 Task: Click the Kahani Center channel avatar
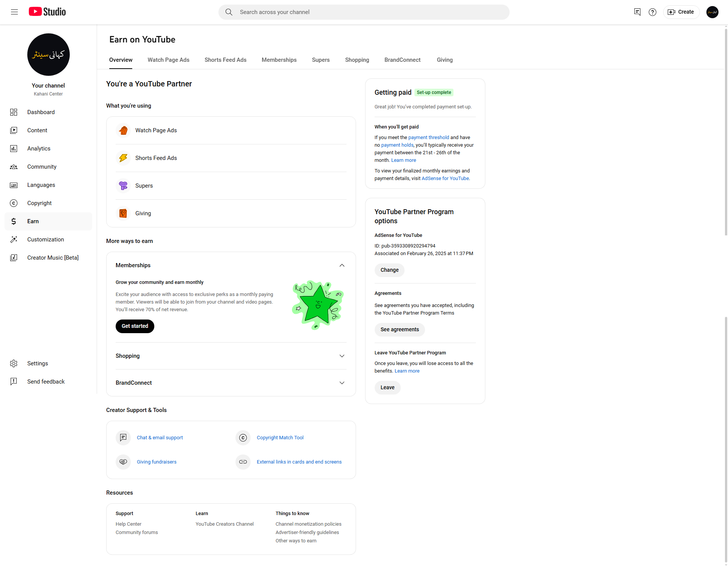coord(49,55)
